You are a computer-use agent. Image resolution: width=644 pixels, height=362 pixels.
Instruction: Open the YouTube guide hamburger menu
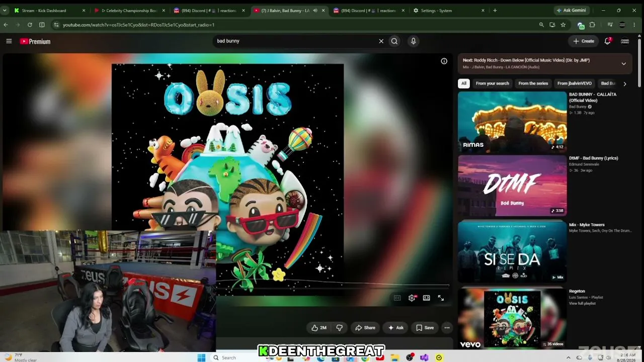pos(9,41)
